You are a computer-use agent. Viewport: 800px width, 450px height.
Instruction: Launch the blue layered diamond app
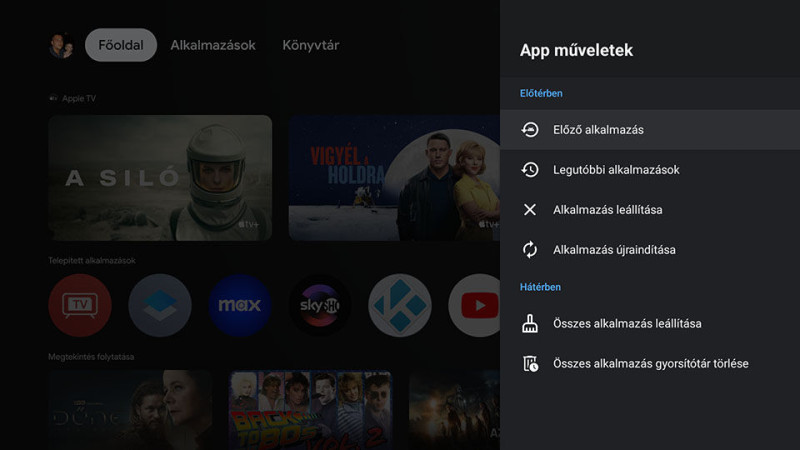160,305
